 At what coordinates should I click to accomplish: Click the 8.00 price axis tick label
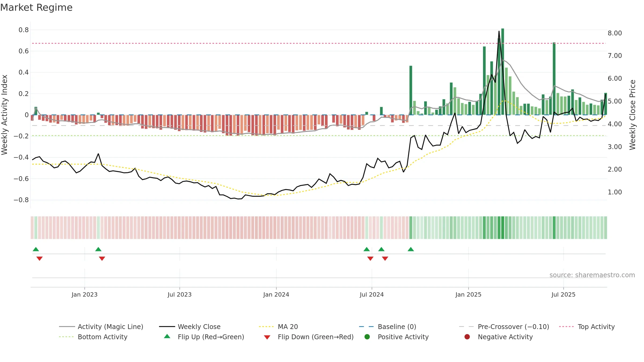click(x=615, y=33)
